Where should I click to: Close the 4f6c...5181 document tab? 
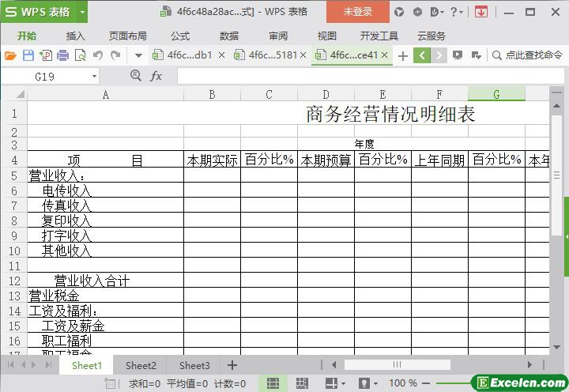click(303, 55)
